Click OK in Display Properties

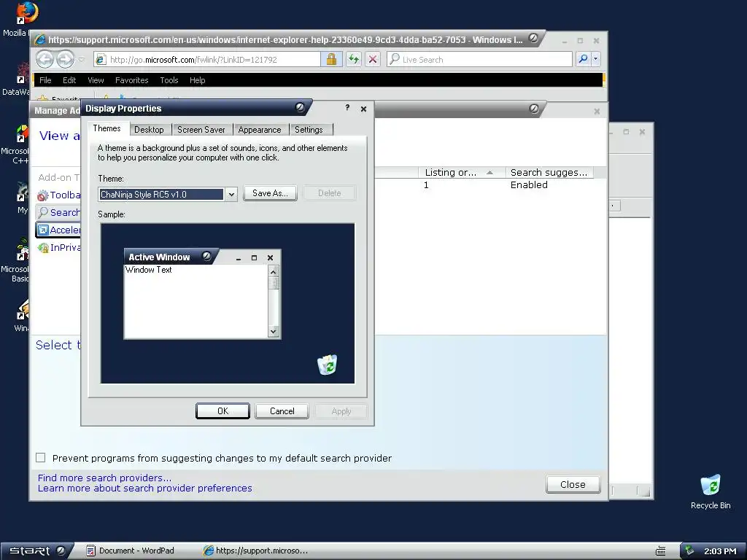(222, 411)
